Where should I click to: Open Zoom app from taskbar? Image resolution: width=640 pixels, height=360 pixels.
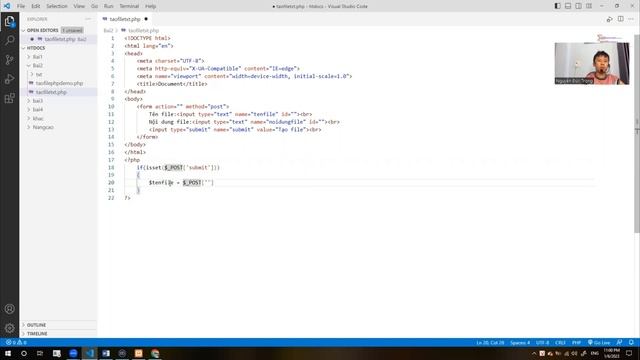tap(73, 353)
